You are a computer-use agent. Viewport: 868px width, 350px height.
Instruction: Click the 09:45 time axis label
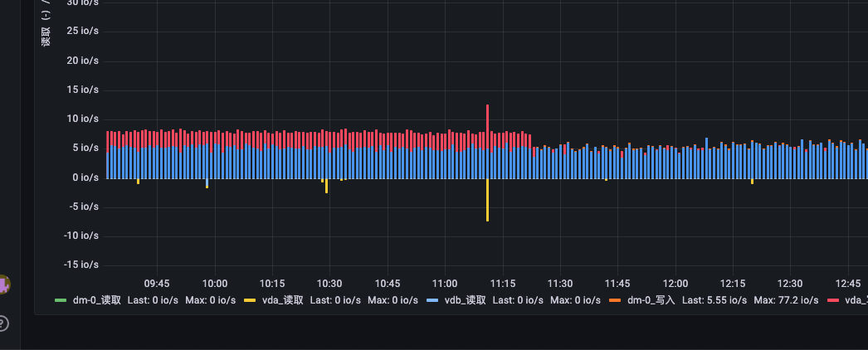click(157, 284)
